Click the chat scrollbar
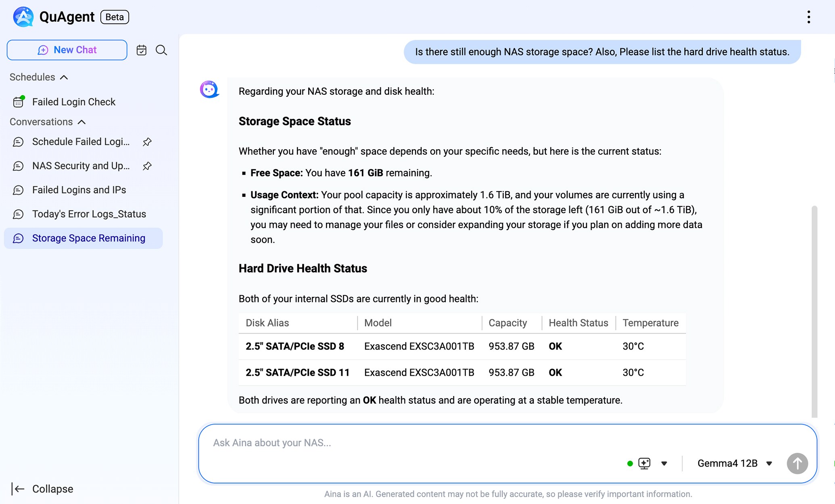 click(814, 311)
